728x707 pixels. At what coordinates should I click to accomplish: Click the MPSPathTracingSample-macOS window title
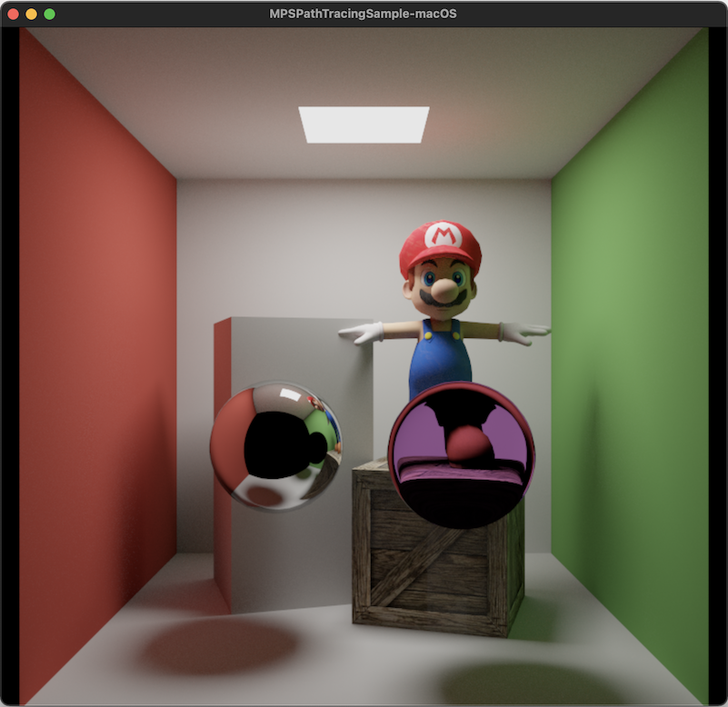(x=363, y=14)
